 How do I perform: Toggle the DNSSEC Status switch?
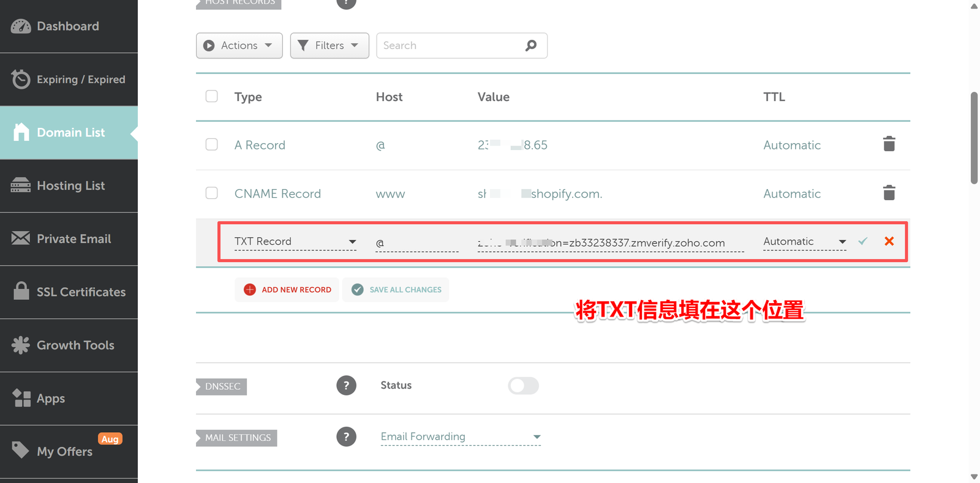pos(523,386)
